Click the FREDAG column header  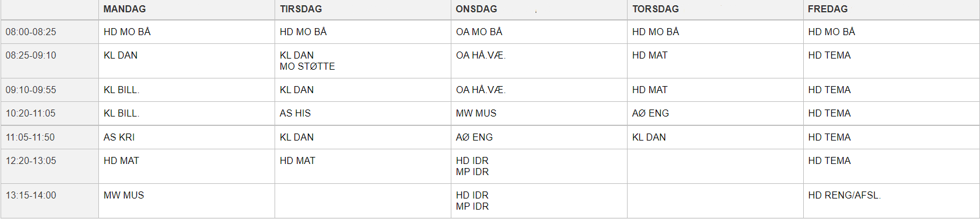pos(828,9)
